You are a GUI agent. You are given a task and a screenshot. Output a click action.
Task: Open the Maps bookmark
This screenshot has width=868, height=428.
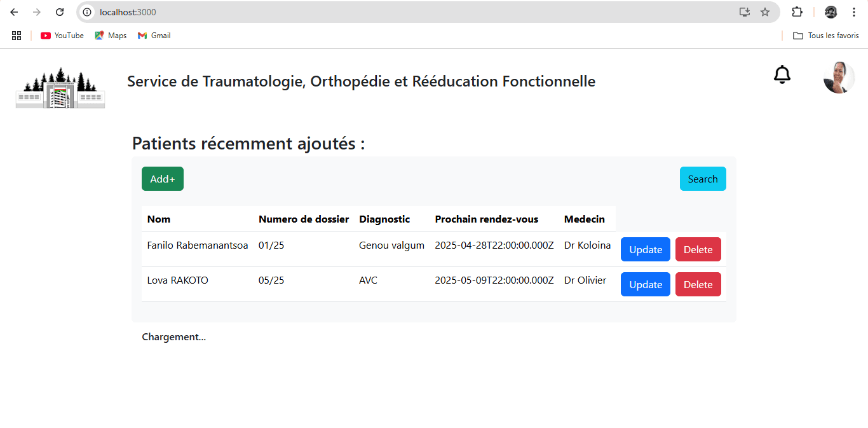pos(111,36)
